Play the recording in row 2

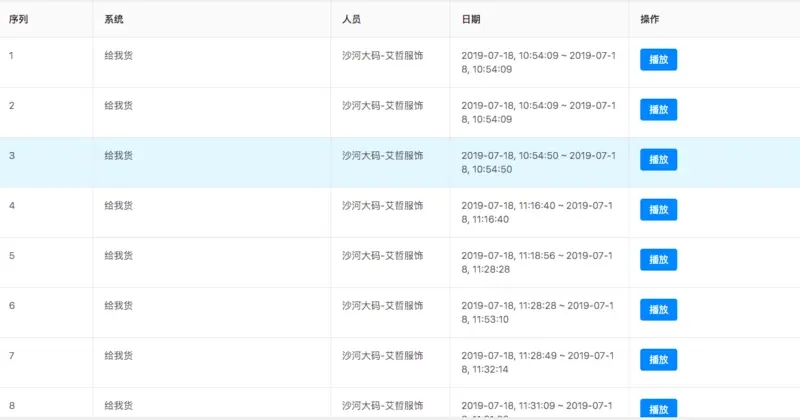tap(658, 110)
